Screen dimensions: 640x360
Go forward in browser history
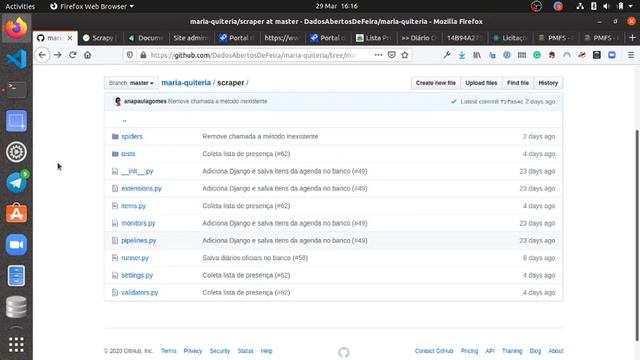coord(58,55)
